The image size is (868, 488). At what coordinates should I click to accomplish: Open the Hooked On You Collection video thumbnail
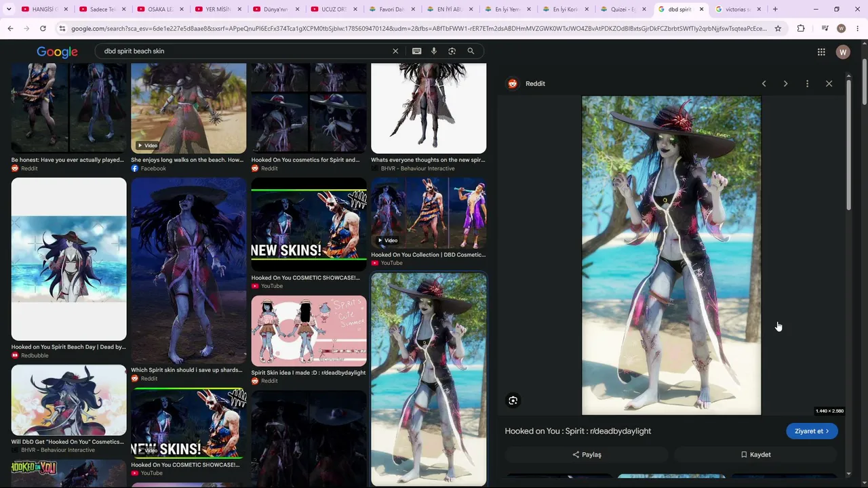click(x=429, y=213)
